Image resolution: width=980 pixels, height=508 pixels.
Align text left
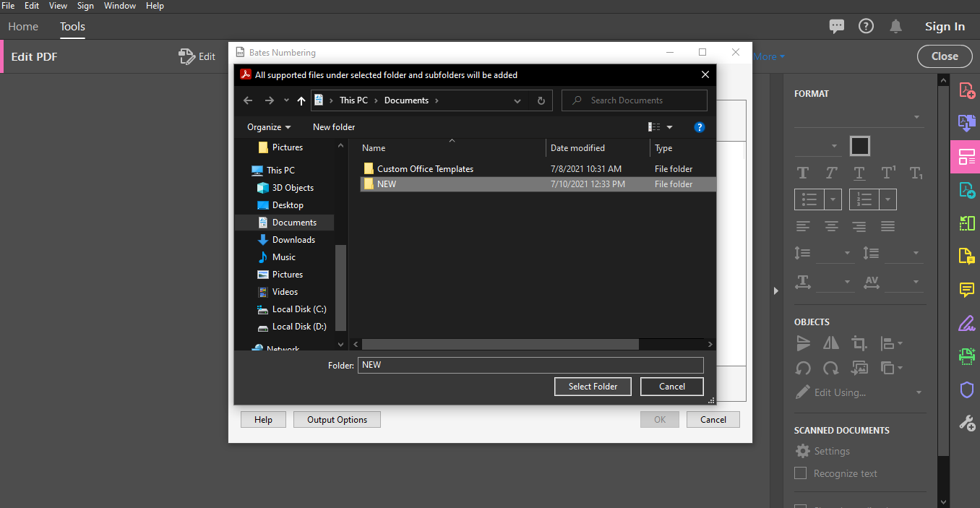point(802,226)
